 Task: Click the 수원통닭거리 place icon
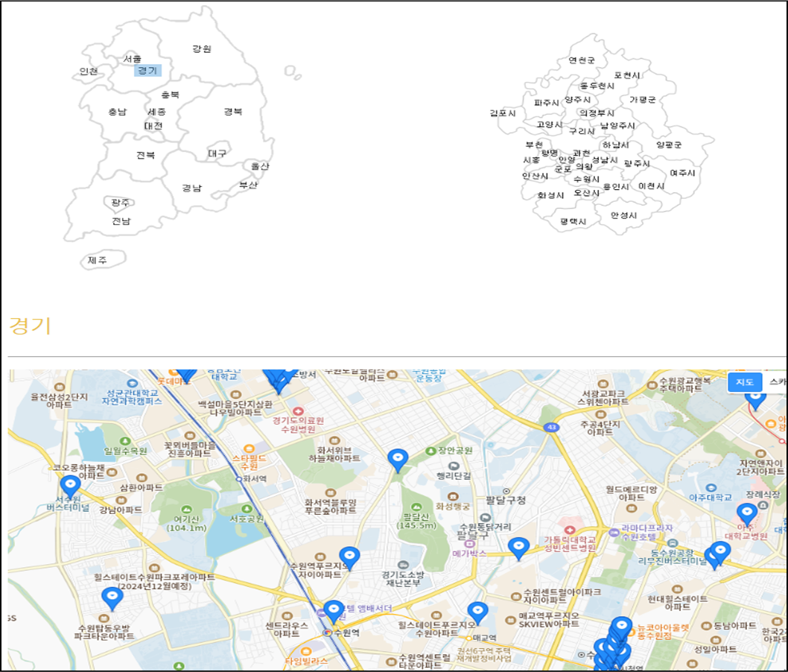pos(485,517)
